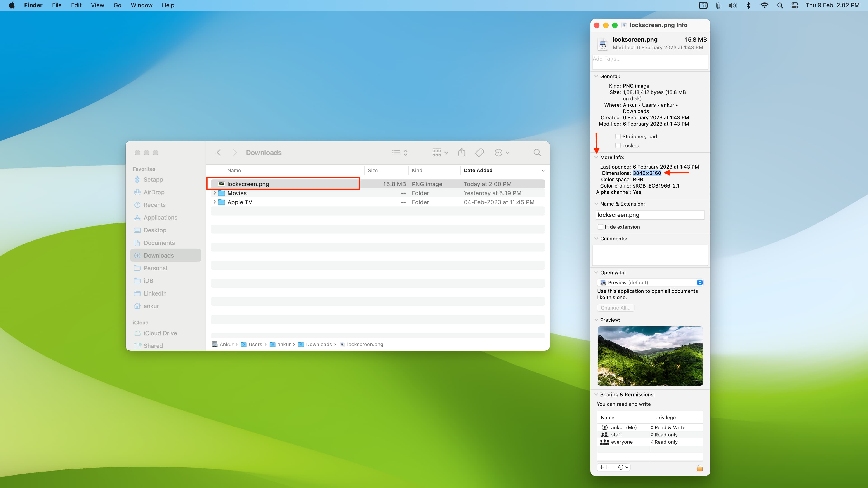
Task: Change Finder view with list view control
Action: (400, 152)
